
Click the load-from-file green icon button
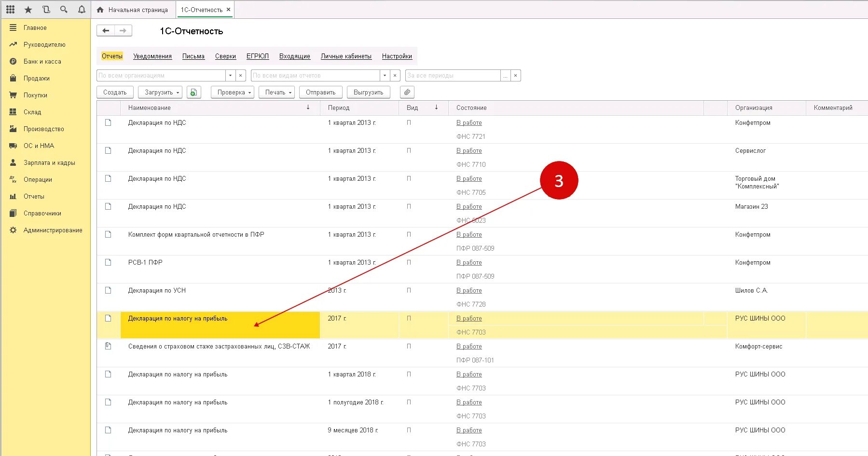coord(193,92)
